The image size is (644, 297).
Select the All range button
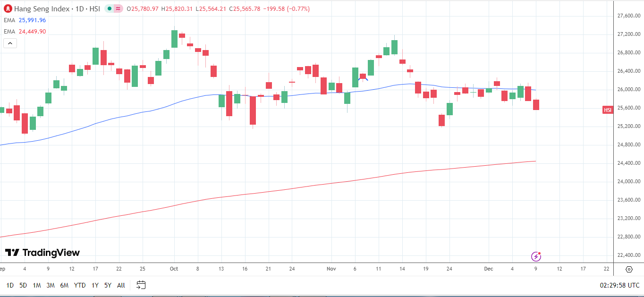tap(120, 285)
